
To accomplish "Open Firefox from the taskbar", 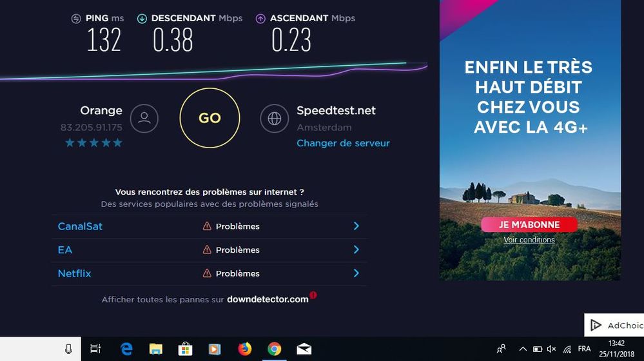I will coord(245,349).
